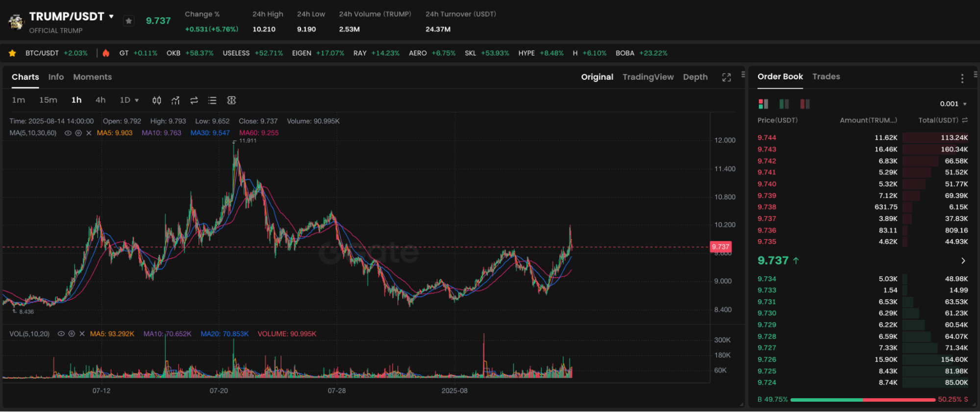Switch to the Info tab
Image resolution: width=980 pixels, height=412 pixels.
(56, 77)
